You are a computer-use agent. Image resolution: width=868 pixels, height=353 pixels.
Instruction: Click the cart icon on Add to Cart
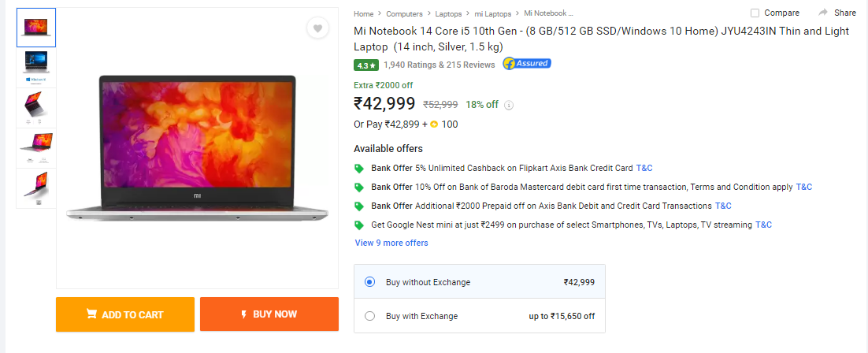92,314
